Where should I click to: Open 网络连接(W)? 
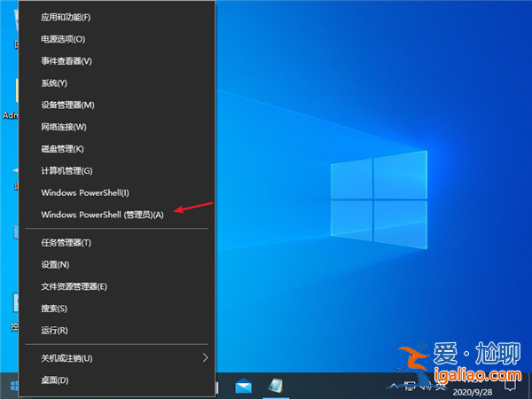[116, 127]
